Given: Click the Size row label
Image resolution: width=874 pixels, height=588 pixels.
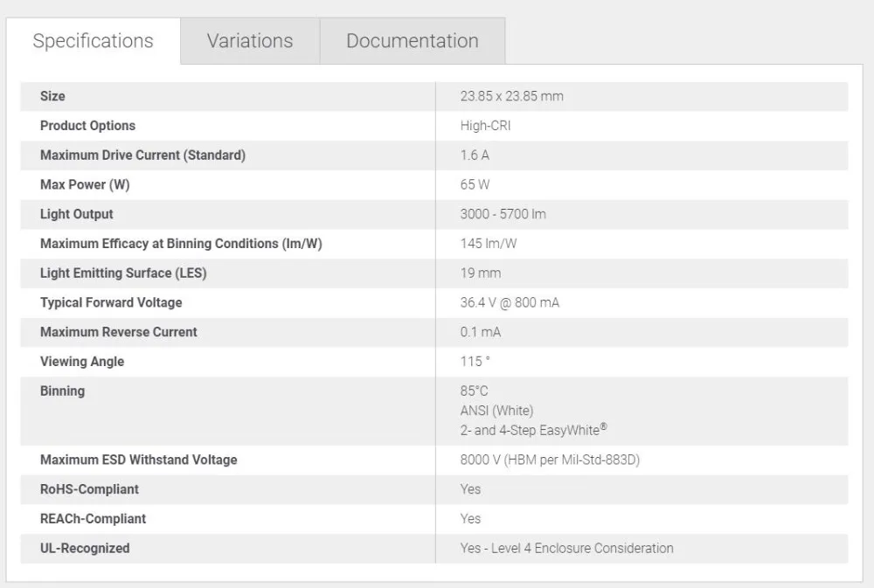Looking at the screenshot, I should click(x=52, y=96).
